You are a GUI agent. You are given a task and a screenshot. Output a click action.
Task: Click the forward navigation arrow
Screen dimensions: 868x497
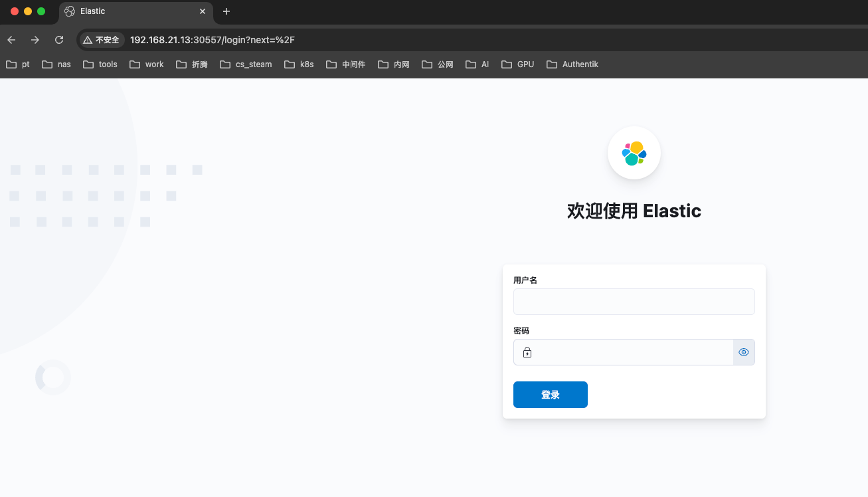coord(35,40)
